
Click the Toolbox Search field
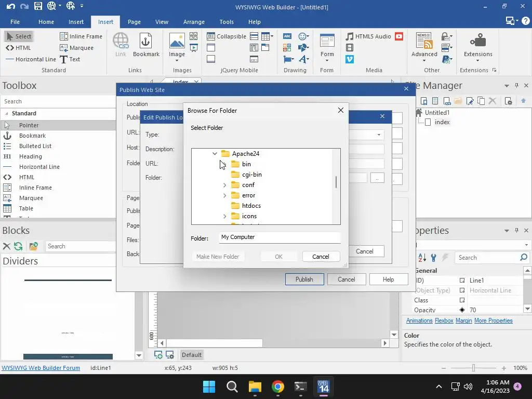(58, 101)
